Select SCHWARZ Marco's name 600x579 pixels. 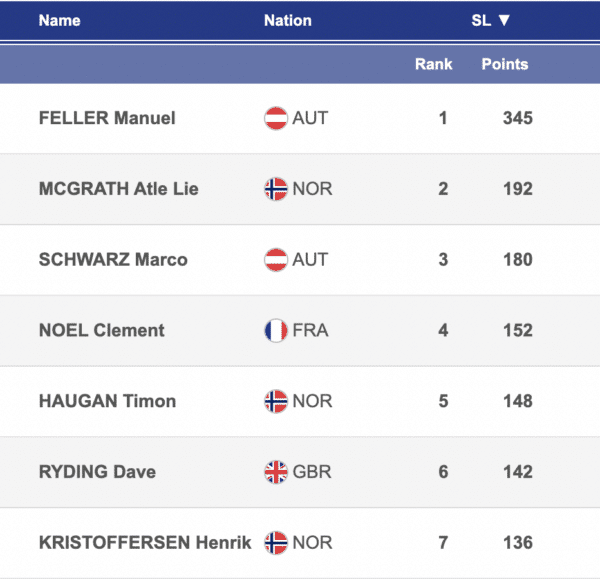(x=113, y=260)
